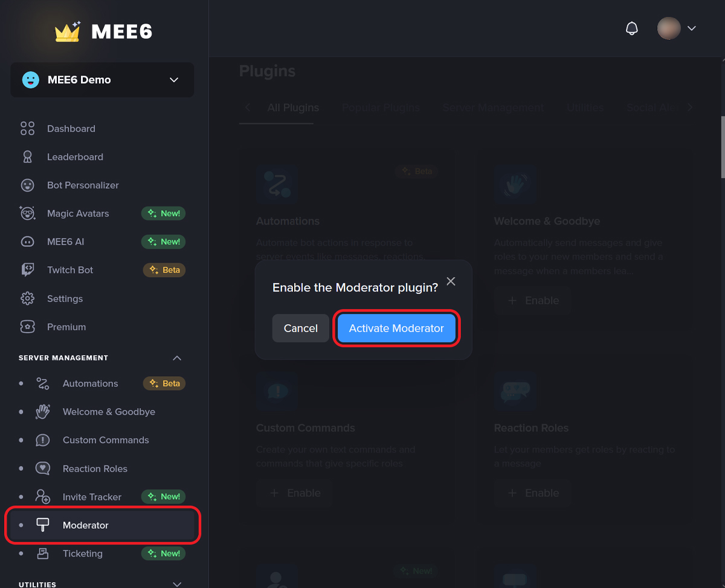Screen dimensions: 725x588
Task: Select the Invite Tracker icon
Action: (x=42, y=497)
